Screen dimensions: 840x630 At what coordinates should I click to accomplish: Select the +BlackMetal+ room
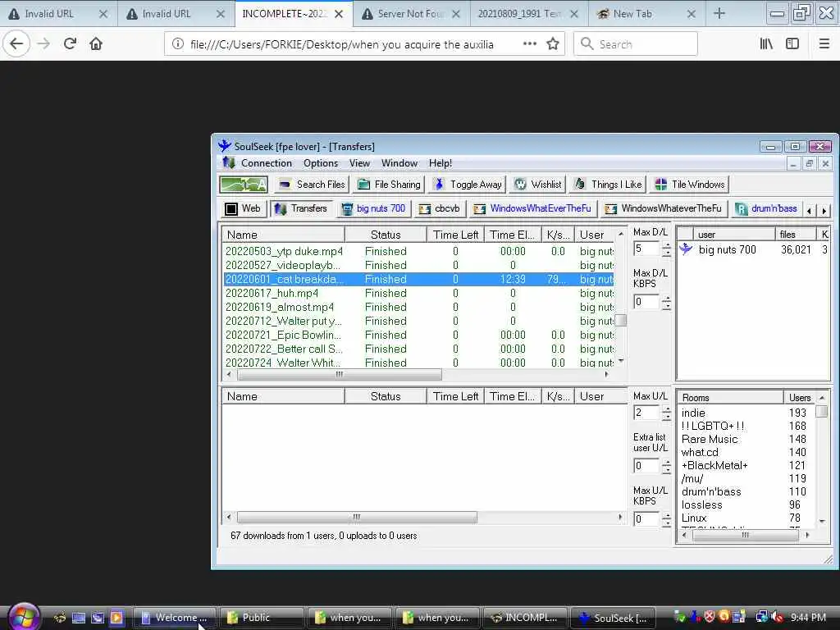(x=714, y=466)
